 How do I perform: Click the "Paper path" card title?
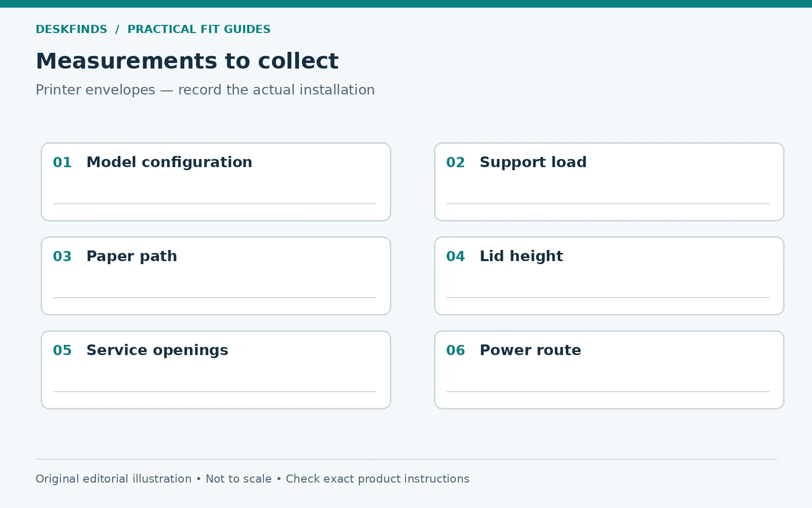coord(131,256)
